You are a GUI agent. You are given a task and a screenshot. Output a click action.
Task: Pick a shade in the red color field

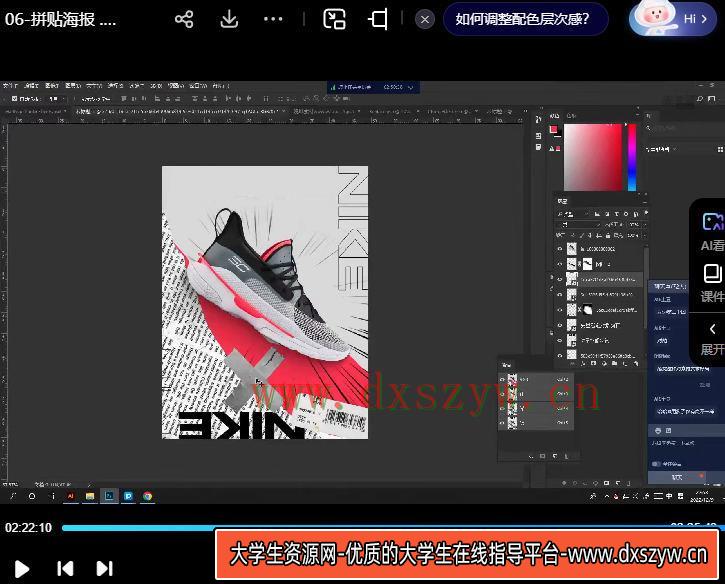593,157
